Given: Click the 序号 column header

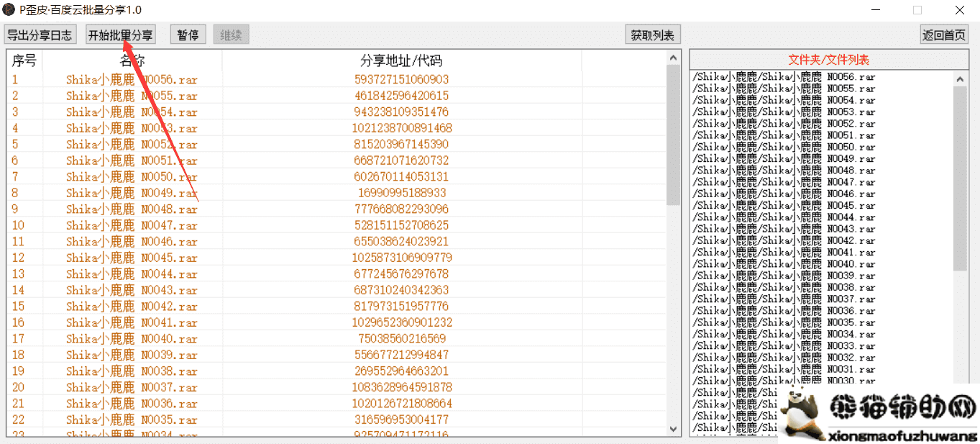Looking at the screenshot, I should click(24, 61).
